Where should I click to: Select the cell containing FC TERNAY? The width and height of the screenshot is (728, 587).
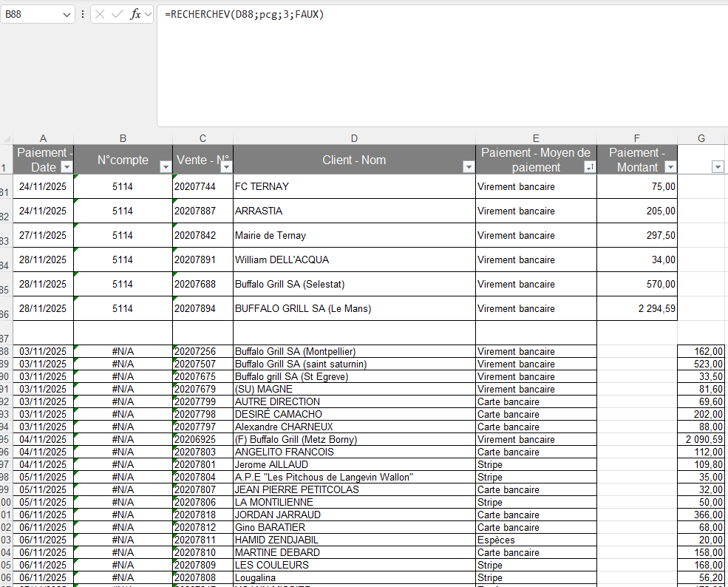pyautogui.click(x=354, y=187)
